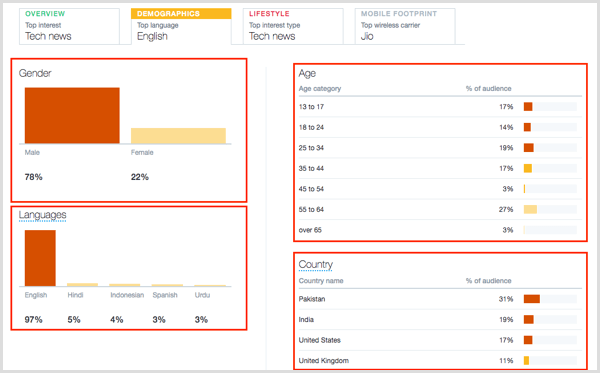The image size is (600, 373).
Task: Click the 31% Pakistan value
Action: click(506, 299)
